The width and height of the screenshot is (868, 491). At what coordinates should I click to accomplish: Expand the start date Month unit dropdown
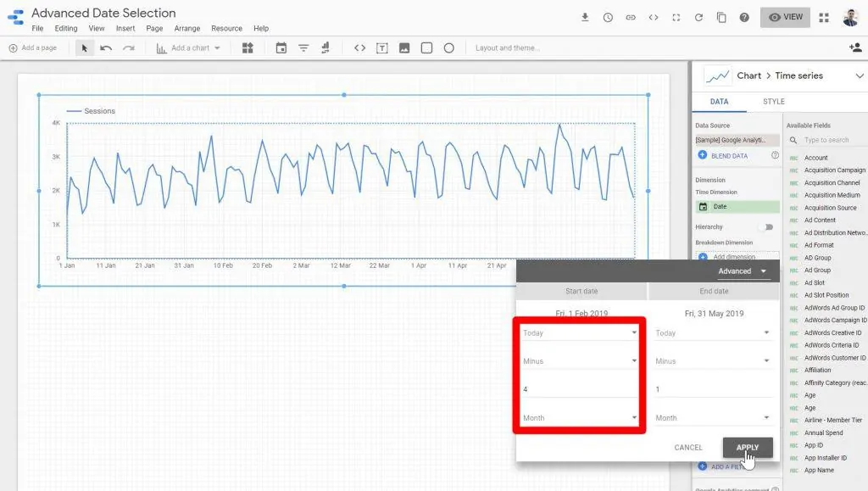click(x=580, y=418)
